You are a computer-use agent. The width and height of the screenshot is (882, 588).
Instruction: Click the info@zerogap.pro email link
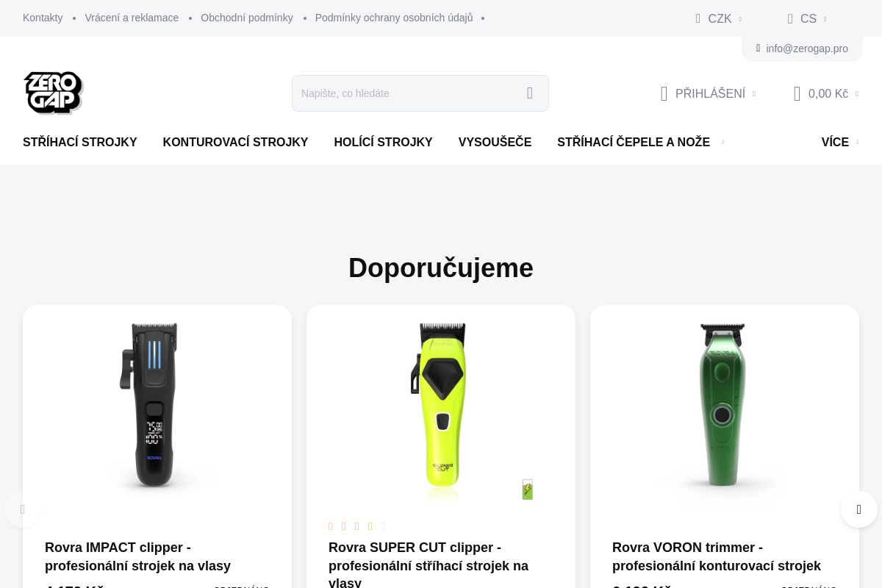pyautogui.click(x=806, y=49)
